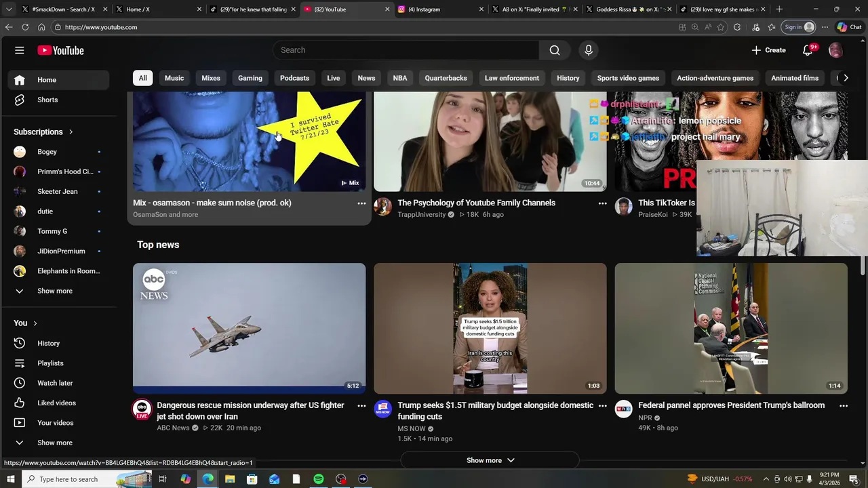The width and height of the screenshot is (868, 488).
Task: Expand Top news with Show more
Action: (x=490, y=460)
